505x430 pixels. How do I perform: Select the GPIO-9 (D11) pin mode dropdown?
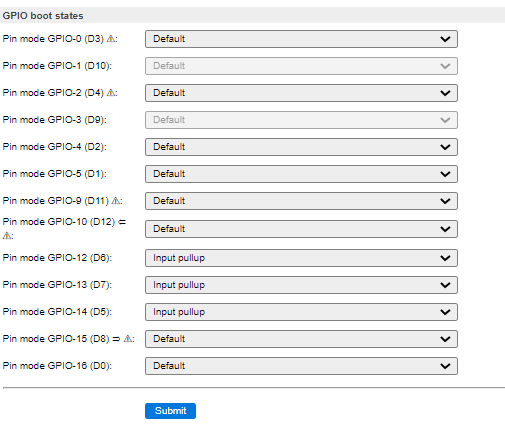(x=301, y=201)
